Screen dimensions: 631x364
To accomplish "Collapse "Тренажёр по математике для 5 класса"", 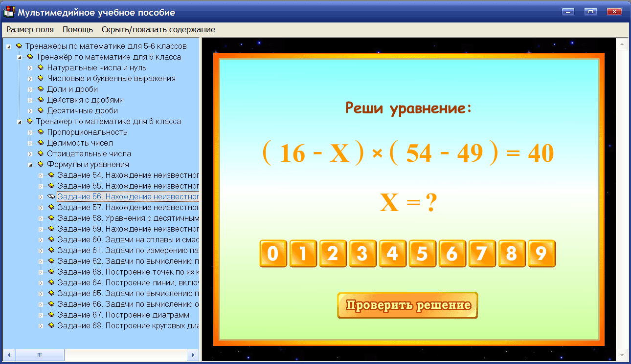I will pos(19,57).
